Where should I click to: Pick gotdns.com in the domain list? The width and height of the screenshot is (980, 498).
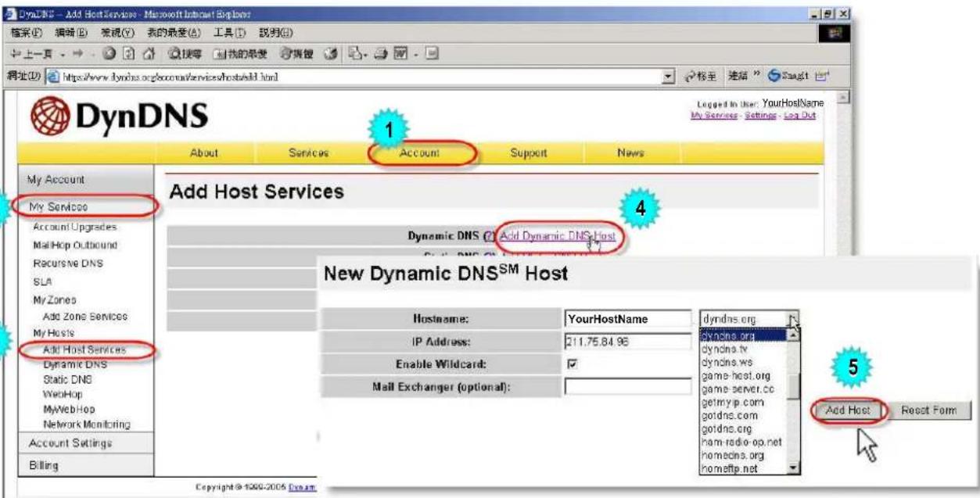729,415
